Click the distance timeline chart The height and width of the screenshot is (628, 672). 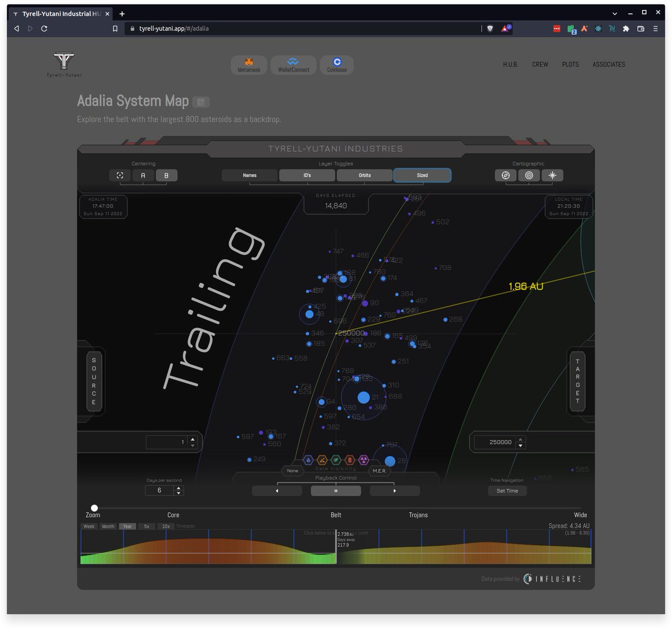[336, 547]
